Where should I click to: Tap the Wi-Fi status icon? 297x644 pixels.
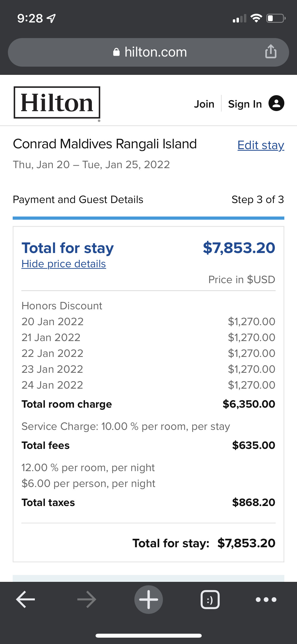[256, 18]
